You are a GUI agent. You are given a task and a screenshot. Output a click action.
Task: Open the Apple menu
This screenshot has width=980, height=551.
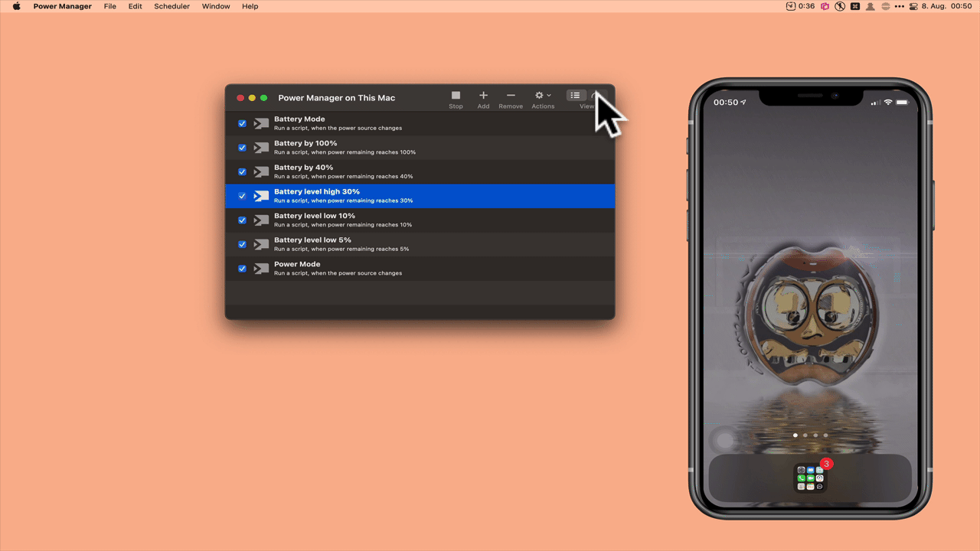pos(16,6)
